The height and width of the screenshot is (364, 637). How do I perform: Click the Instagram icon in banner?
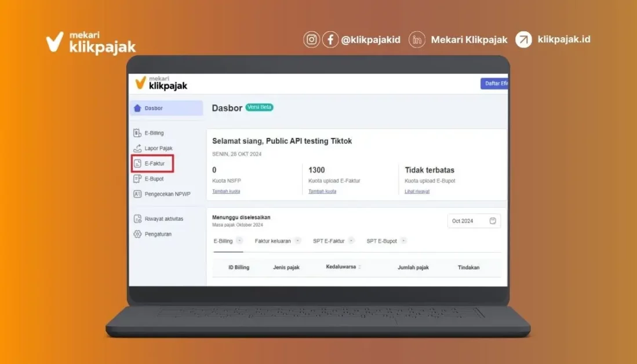tap(311, 40)
